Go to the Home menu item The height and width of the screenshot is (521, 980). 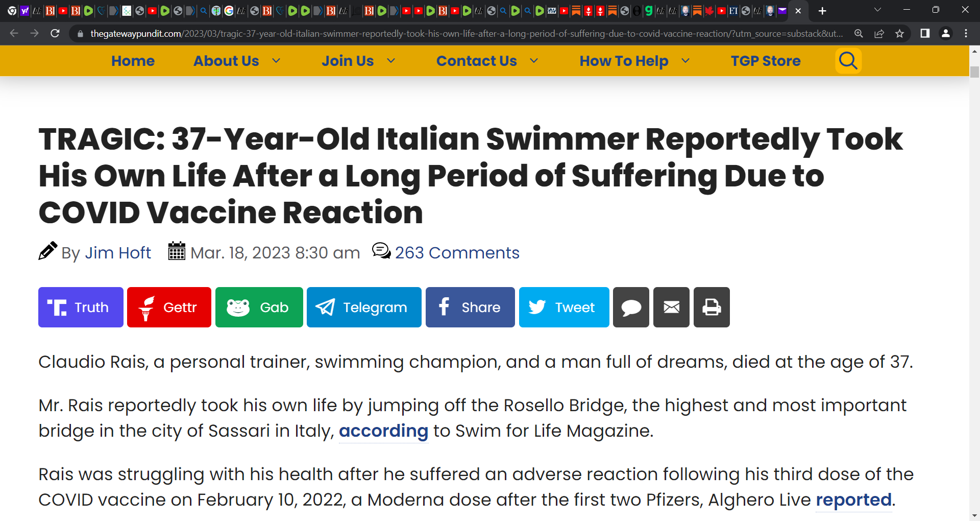pos(133,61)
